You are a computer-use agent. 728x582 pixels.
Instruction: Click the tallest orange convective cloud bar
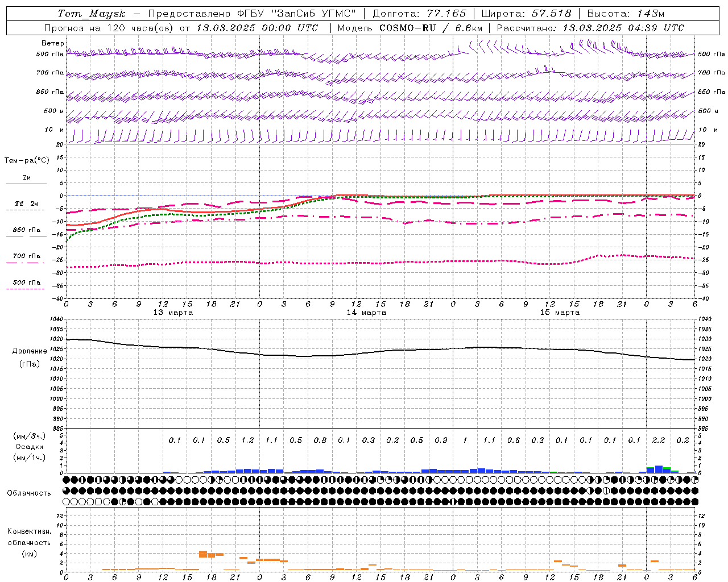203,554
